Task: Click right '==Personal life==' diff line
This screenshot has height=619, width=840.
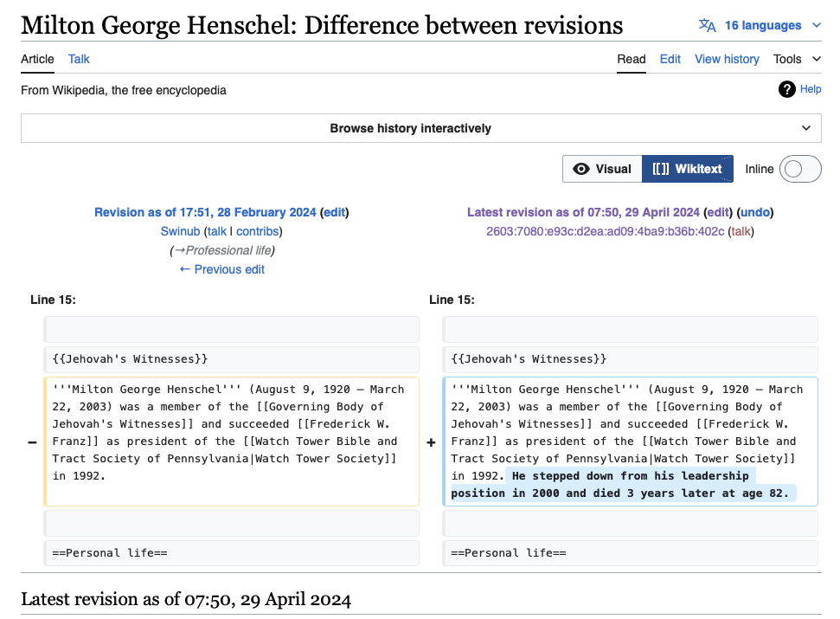Action: point(630,553)
